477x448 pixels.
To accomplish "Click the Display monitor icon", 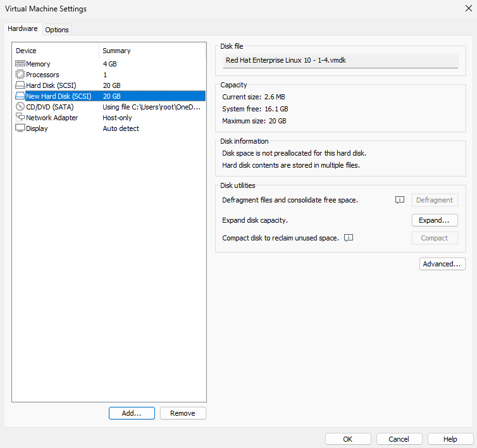I will click(x=20, y=128).
